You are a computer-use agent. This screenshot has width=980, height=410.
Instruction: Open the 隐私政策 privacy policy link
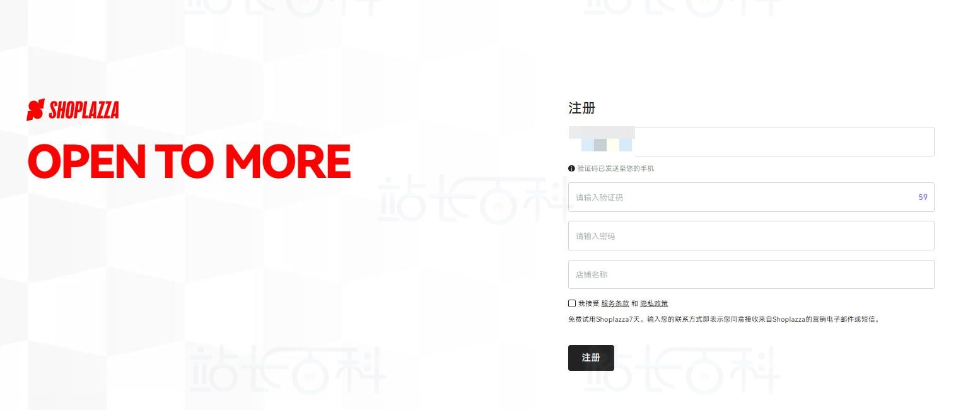654,303
